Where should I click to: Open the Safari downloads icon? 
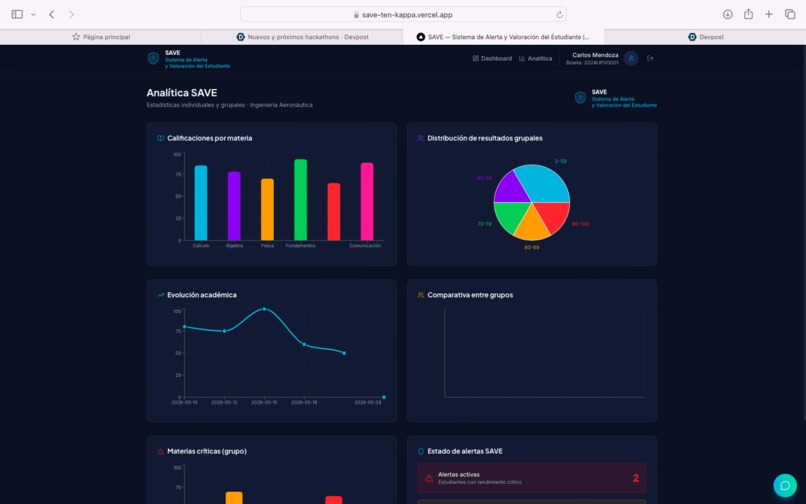tap(727, 14)
